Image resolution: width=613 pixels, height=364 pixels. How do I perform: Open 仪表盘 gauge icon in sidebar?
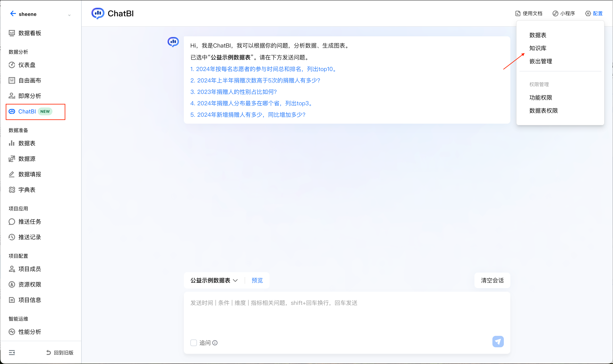[x=12, y=65]
